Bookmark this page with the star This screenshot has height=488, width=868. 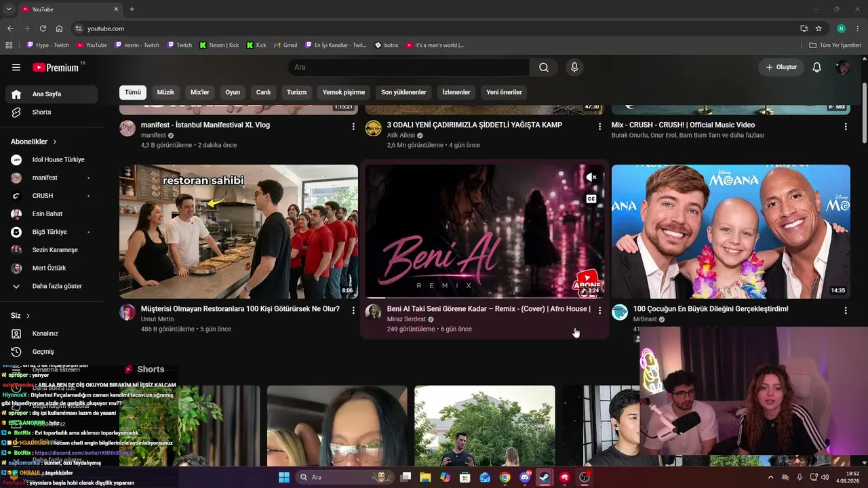point(818,28)
